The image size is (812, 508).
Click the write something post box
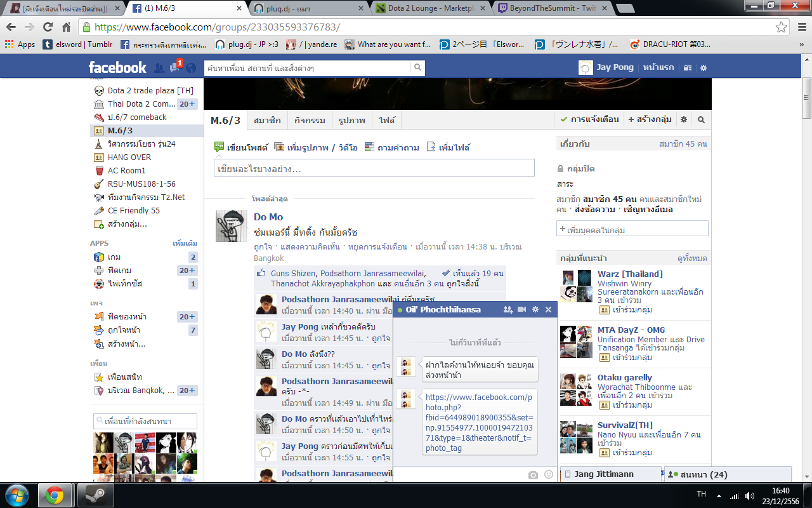coord(374,168)
